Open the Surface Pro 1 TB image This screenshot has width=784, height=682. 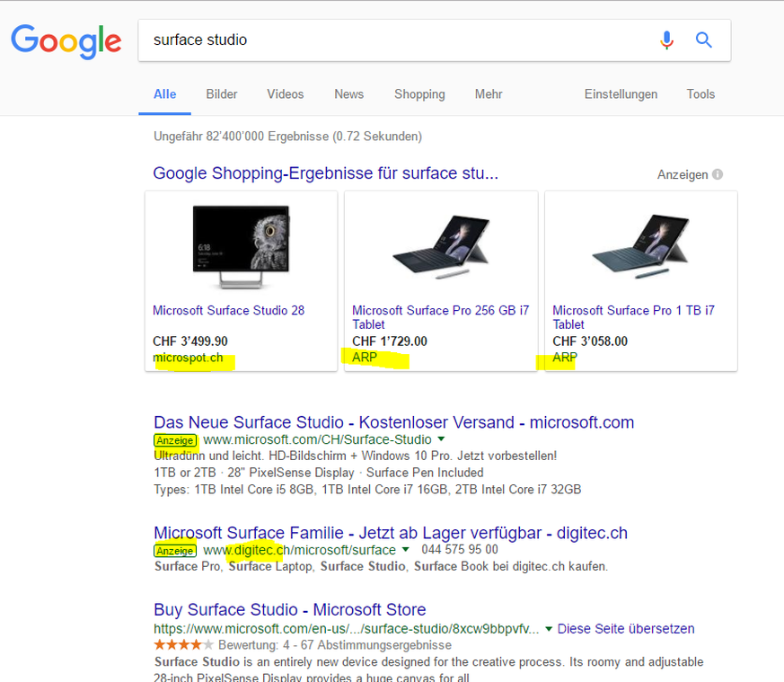pos(641,247)
